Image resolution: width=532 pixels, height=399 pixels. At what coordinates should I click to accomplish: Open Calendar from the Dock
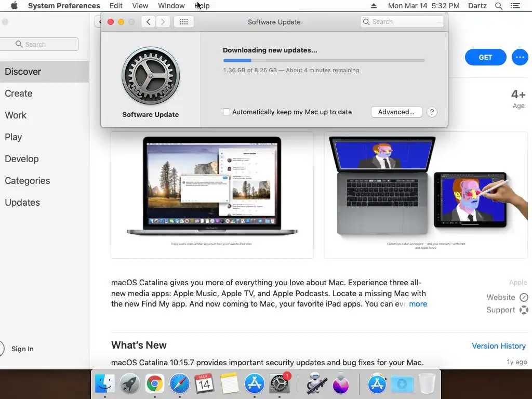coord(204,383)
